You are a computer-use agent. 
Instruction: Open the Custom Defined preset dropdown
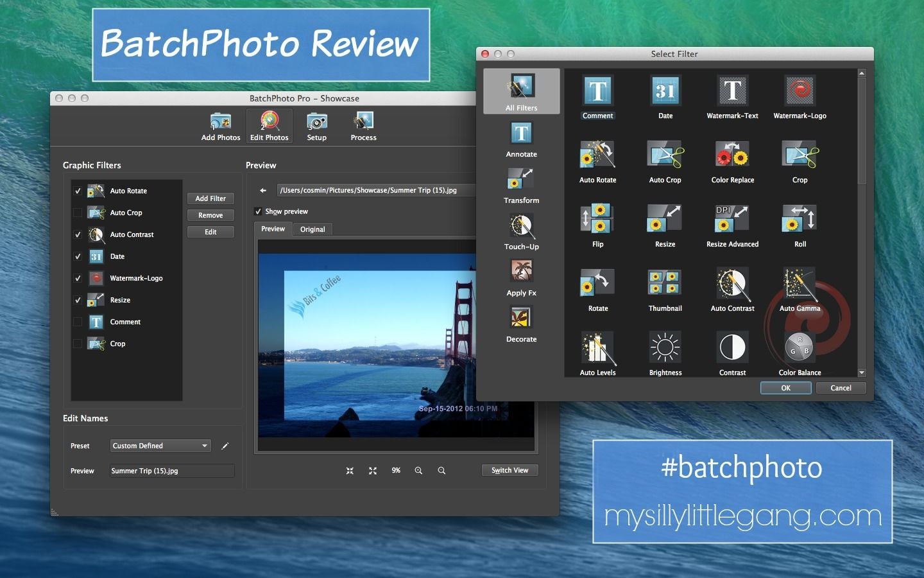(x=160, y=446)
